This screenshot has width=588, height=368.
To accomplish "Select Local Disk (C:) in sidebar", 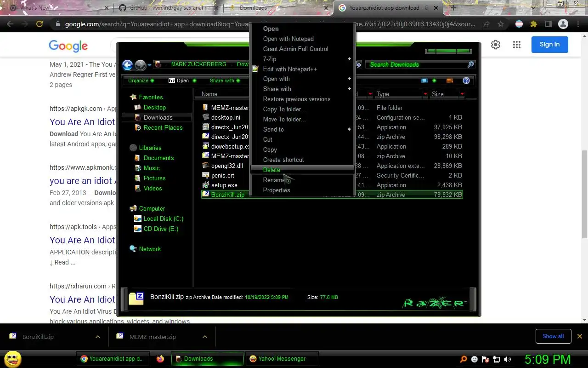I will (x=158, y=218).
